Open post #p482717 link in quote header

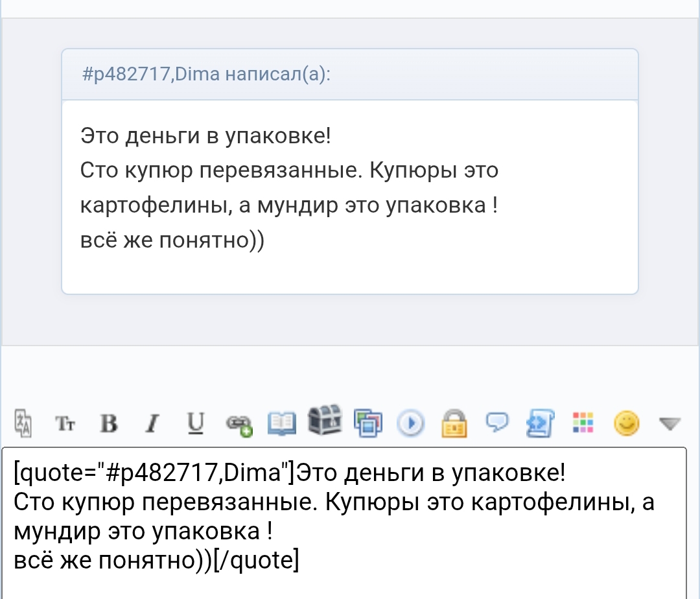[127, 75]
